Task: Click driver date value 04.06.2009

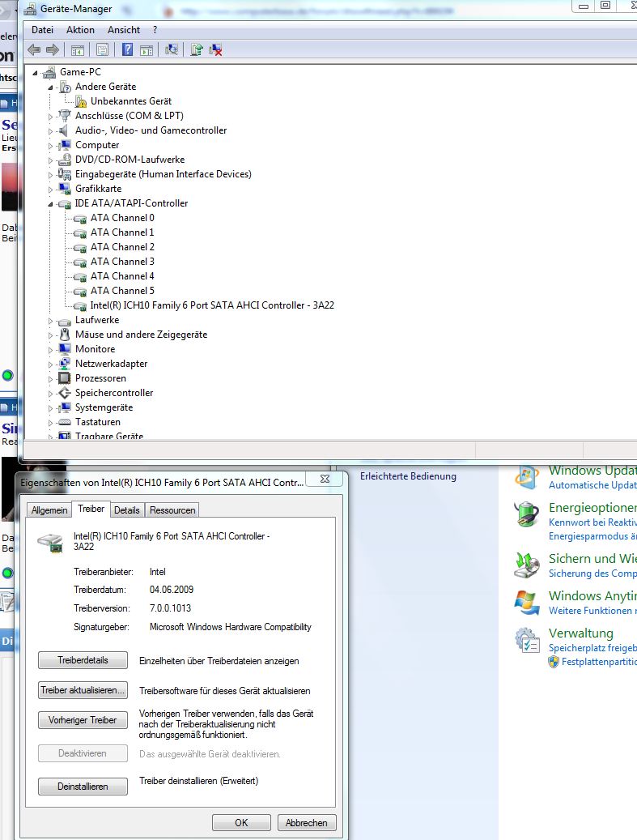Action: pyautogui.click(x=172, y=589)
